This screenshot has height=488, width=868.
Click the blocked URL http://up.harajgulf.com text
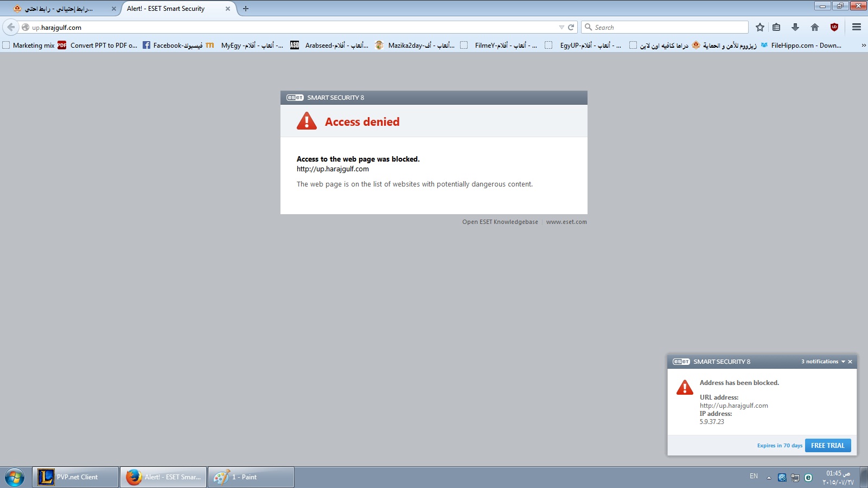coord(333,169)
